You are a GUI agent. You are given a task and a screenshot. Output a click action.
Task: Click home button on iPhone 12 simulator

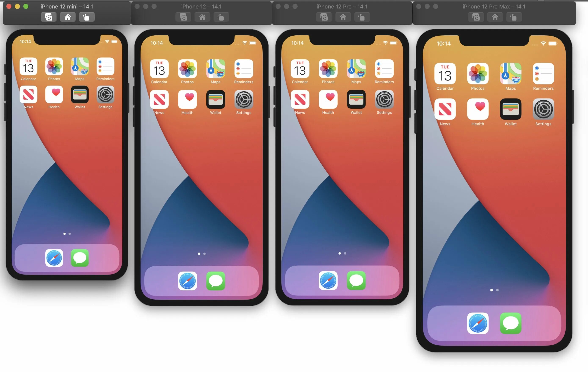[x=202, y=17]
